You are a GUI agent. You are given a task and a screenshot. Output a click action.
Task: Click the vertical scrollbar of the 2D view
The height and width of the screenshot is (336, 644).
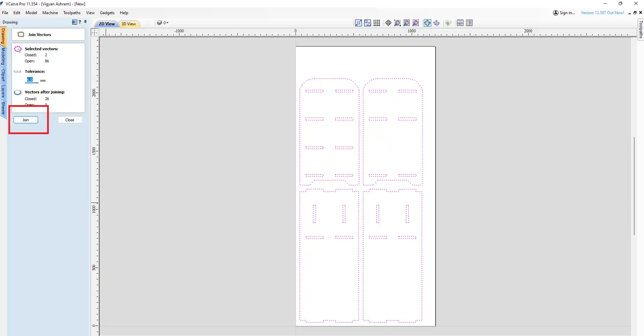634,186
